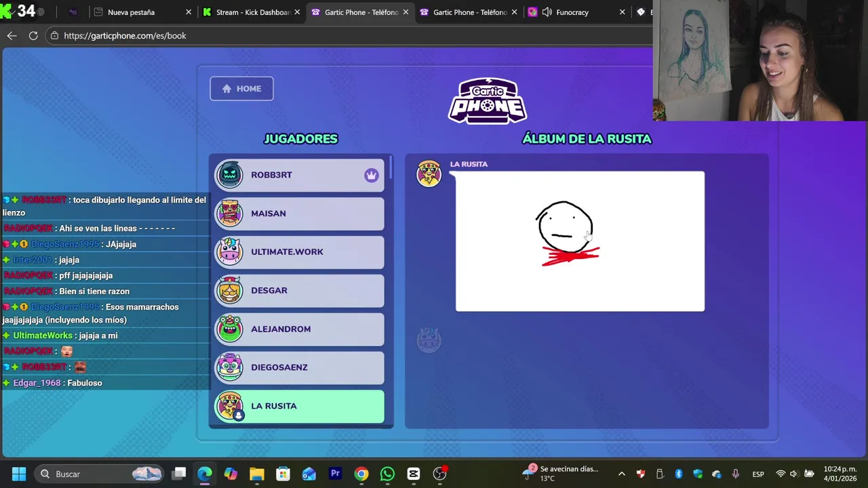Open Microsoft Edge from the taskbar

(x=205, y=474)
